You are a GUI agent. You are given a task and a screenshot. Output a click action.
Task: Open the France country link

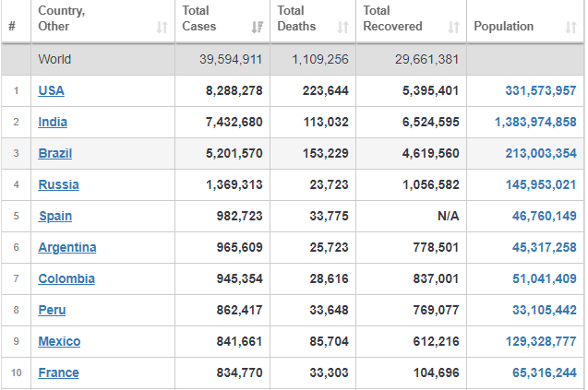click(x=58, y=372)
